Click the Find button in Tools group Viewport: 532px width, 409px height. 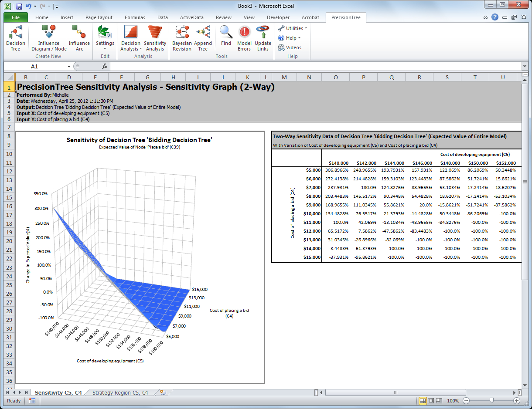pyautogui.click(x=225, y=38)
